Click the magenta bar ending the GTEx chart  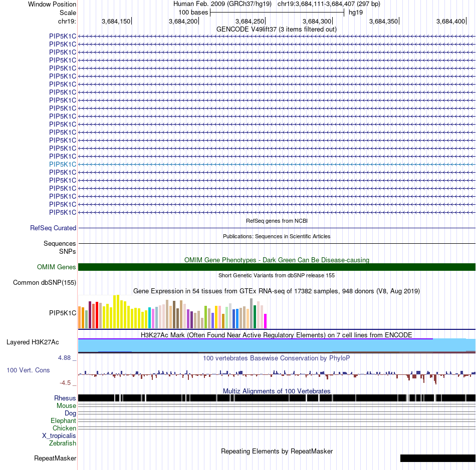click(x=266, y=321)
